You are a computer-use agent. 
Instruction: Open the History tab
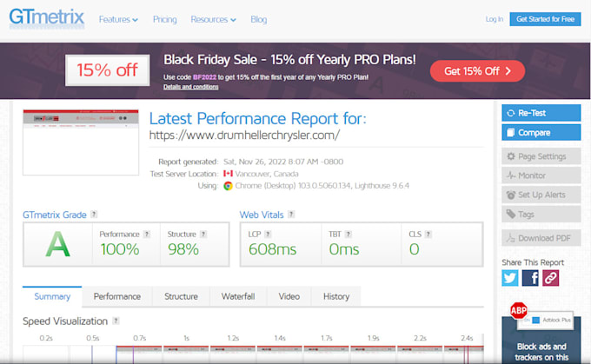pyautogui.click(x=336, y=296)
